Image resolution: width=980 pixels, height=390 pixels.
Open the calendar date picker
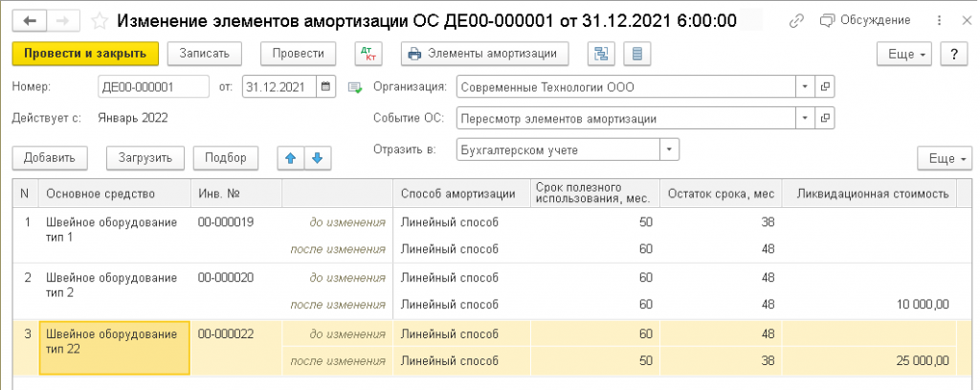326,87
